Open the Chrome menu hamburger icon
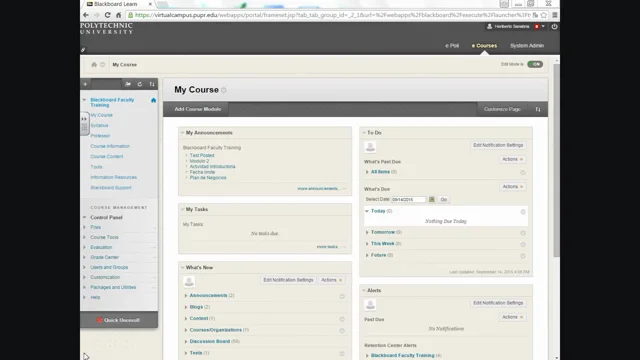This screenshot has width=640, height=360. tap(555, 15)
